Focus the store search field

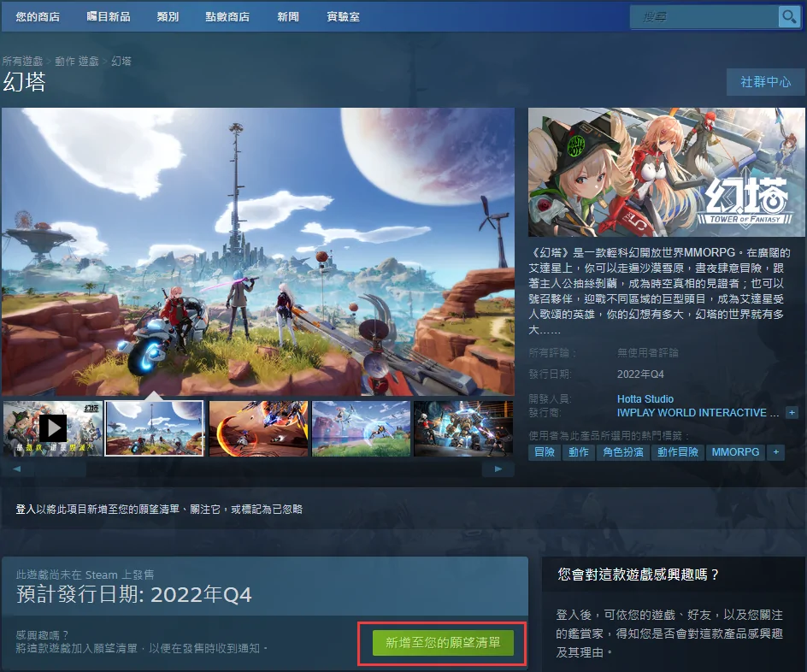click(704, 17)
